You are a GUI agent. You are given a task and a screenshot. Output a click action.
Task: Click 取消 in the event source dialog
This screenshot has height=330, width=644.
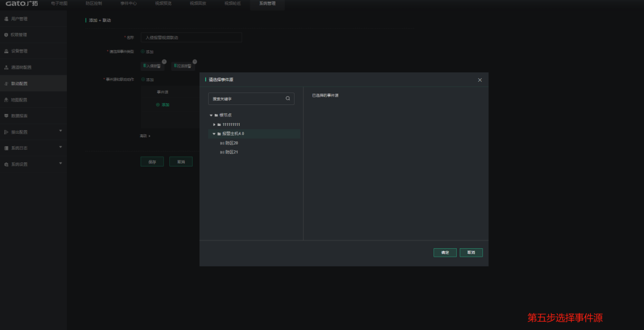click(x=471, y=252)
